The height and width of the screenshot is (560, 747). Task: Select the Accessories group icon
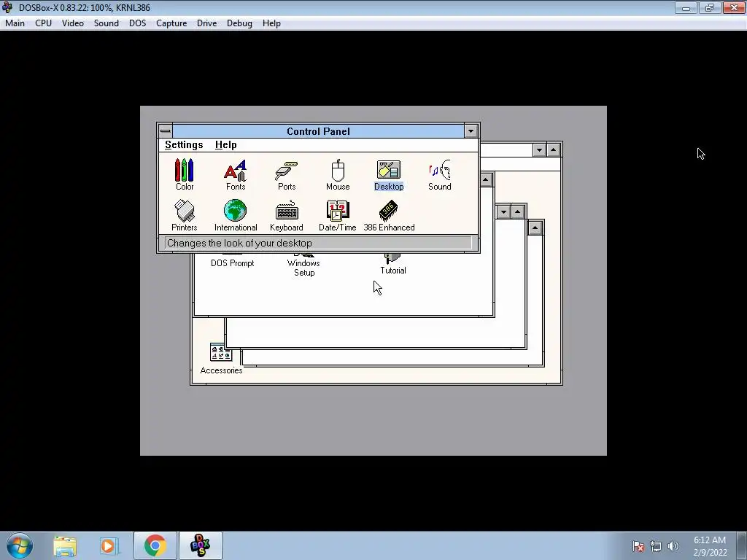point(221,359)
